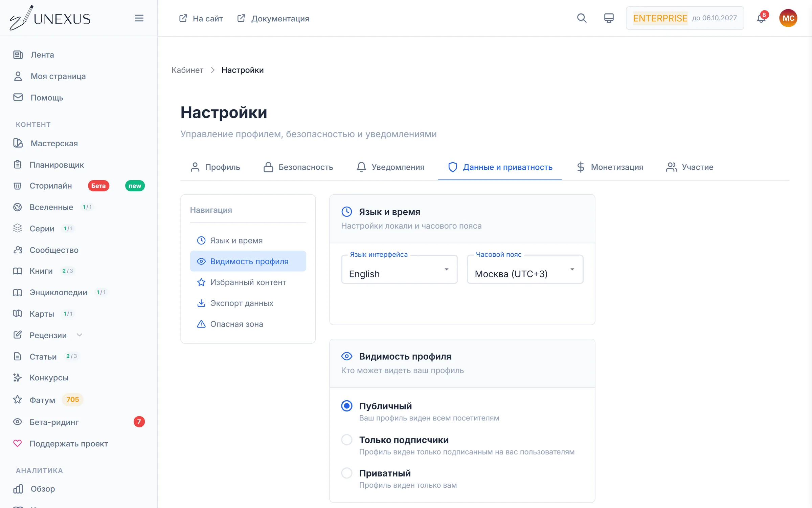Click the Сторилайн icon in sidebar
This screenshot has height=508, width=812.
tap(18, 186)
